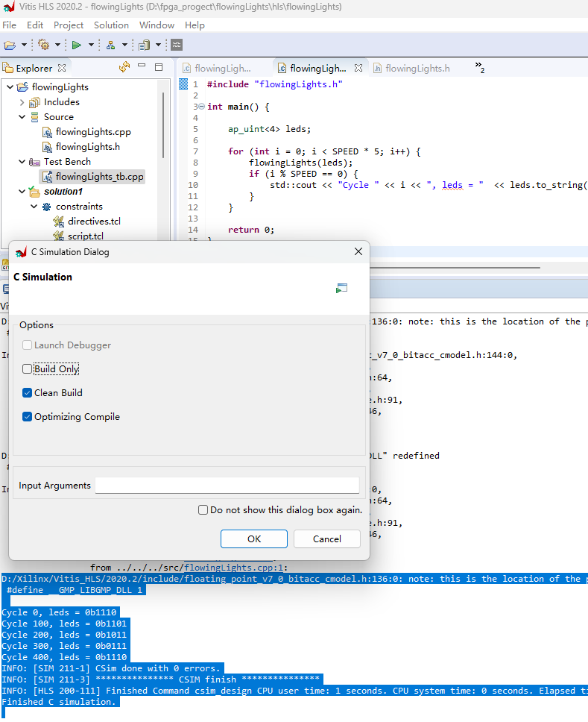
Task: Click the Includes folder icon
Action: click(x=34, y=102)
